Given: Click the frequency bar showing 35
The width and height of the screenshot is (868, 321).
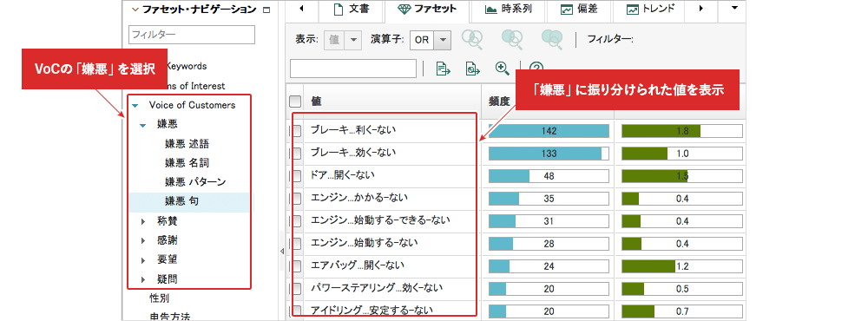Looking at the screenshot, I should (549, 199).
